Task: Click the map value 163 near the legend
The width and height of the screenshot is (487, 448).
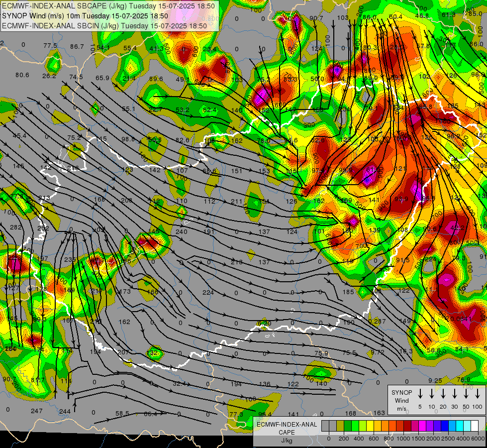Action: click(379, 413)
